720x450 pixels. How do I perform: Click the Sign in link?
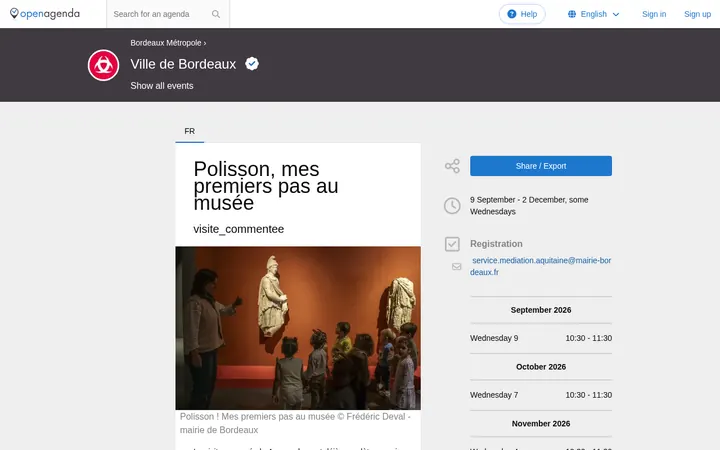[x=654, y=14]
